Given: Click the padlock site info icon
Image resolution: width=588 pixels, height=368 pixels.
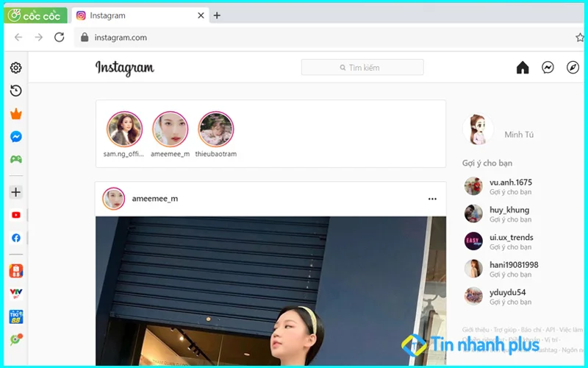Looking at the screenshot, I should click(85, 37).
